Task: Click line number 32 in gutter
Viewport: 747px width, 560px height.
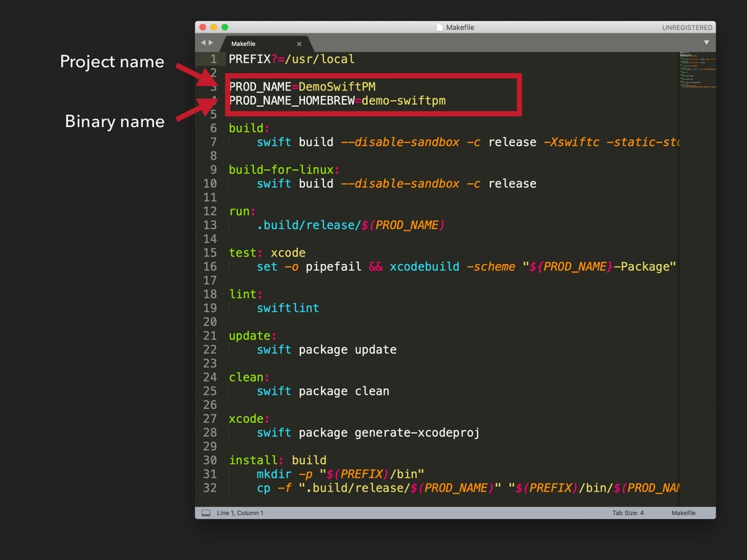Action: [x=210, y=488]
